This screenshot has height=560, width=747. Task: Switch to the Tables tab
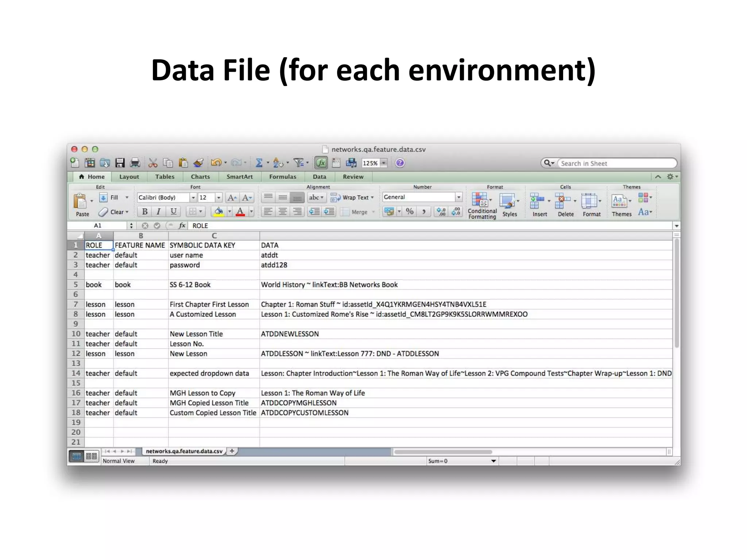point(165,177)
